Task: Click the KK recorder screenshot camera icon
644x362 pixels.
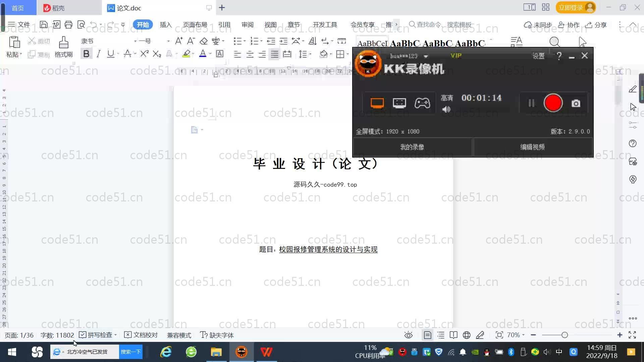Action: click(x=576, y=103)
